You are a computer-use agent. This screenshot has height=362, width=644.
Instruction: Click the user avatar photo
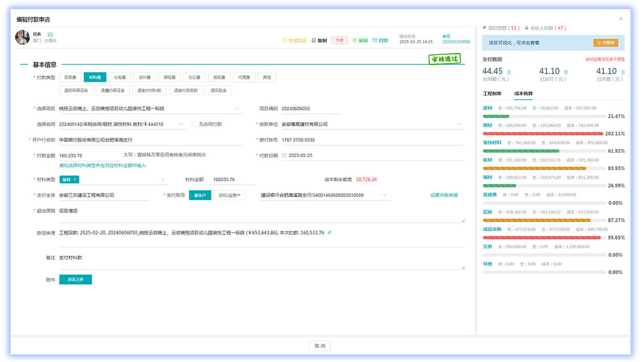point(23,37)
